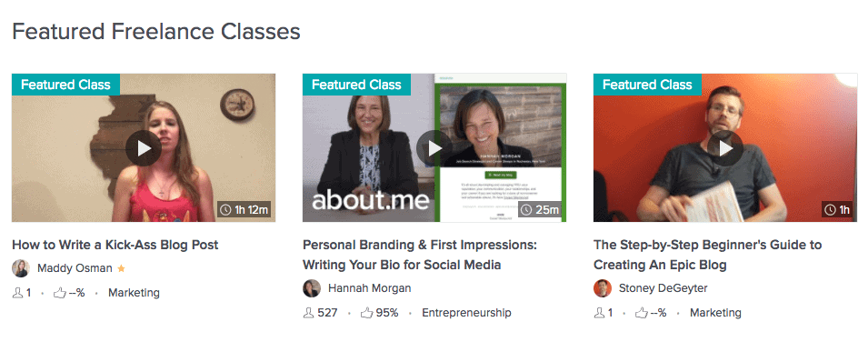This screenshot has width=868, height=342.
Task: Open Personal Branding & First Impressions class title
Action: [x=420, y=255]
